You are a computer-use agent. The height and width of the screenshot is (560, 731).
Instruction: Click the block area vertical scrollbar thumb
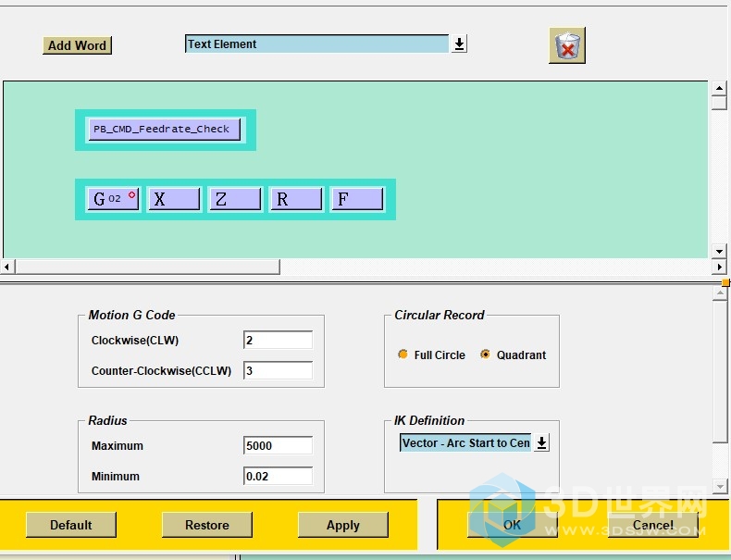pos(719,102)
